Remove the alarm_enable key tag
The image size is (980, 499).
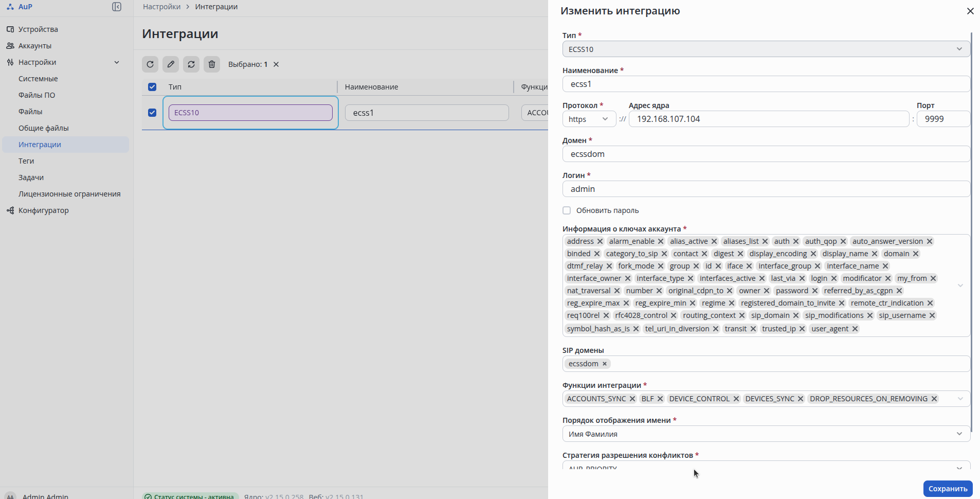[x=661, y=241]
